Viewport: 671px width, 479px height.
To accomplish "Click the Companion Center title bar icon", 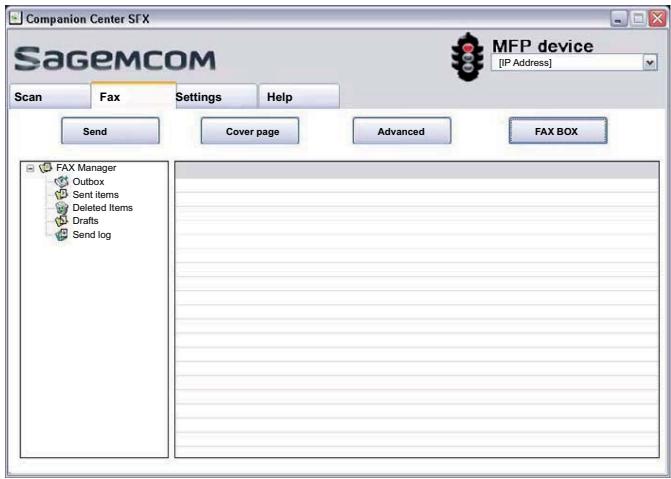I will (15, 18).
